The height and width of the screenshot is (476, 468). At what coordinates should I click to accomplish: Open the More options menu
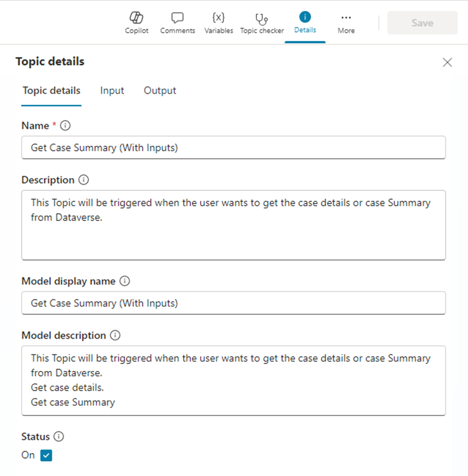pyautogui.click(x=346, y=23)
